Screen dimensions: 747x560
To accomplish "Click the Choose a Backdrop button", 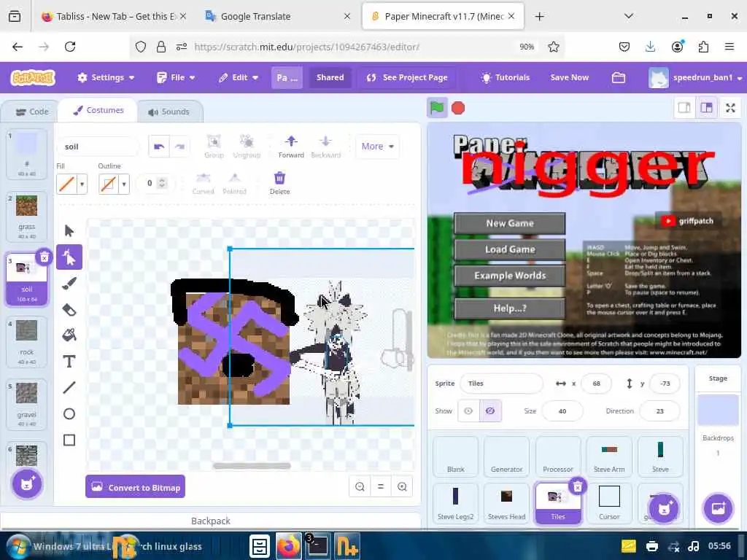I will pyautogui.click(x=718, y=508).
